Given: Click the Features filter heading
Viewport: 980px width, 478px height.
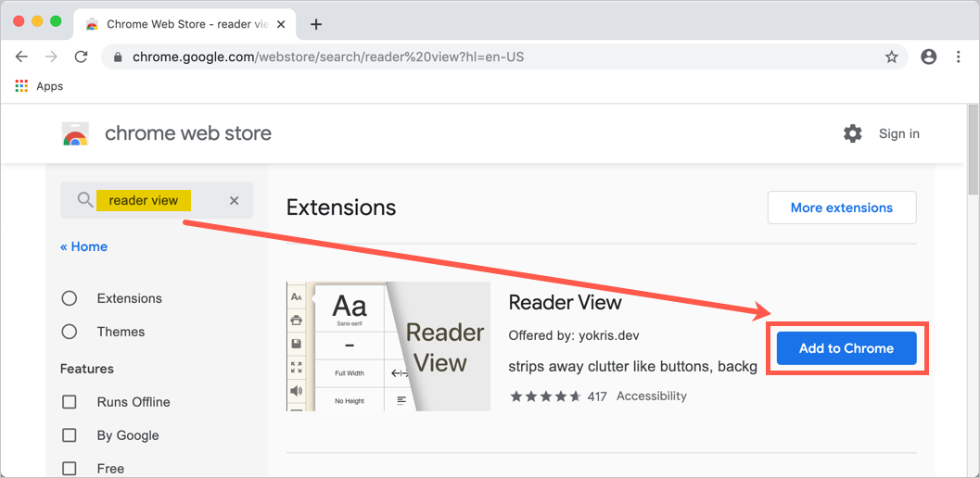Looking at the screenshot, I should pyautogui.click(x=87, y=369).
